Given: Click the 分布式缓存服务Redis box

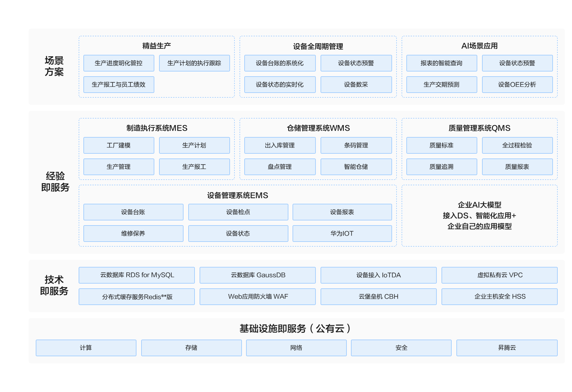Looking at the screenshot, I should click(x=137, y=297).
